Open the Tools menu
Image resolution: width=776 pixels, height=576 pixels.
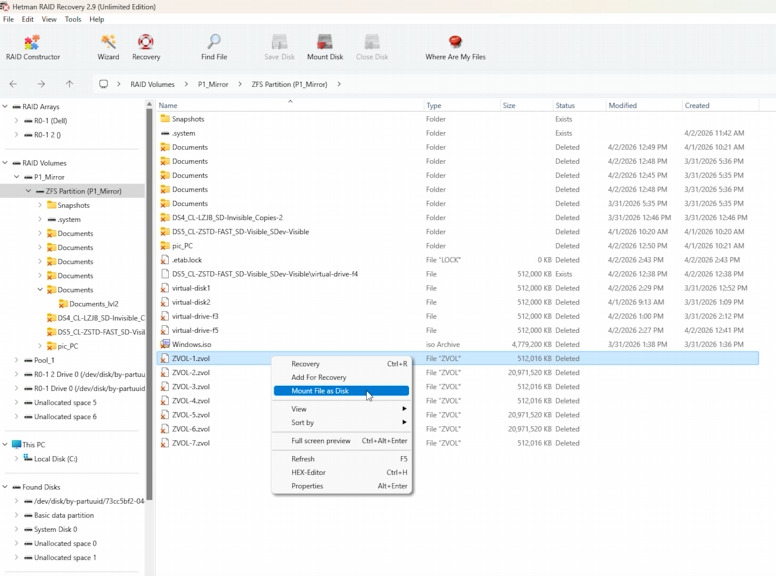coord(73,19)
